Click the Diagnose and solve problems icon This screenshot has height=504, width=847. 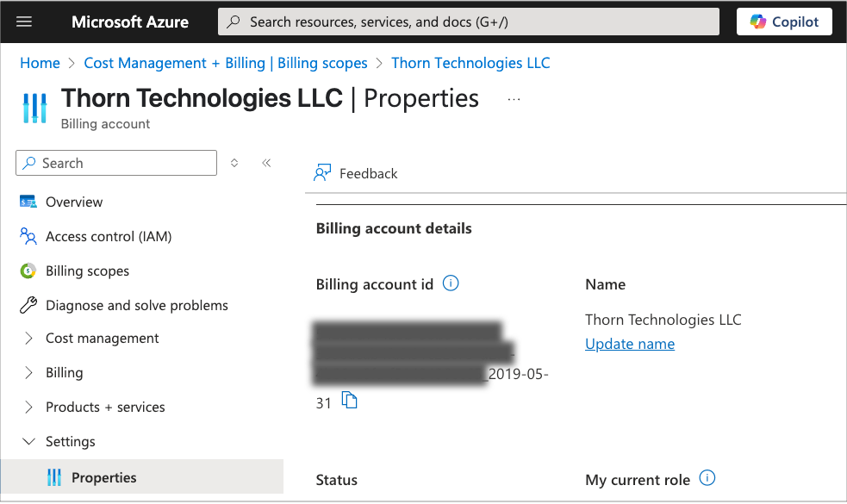pos(28,305)
